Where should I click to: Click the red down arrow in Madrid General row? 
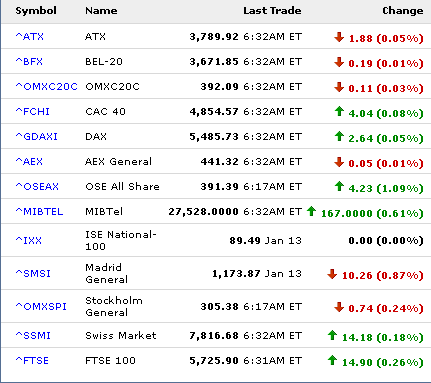coord(332,274)
